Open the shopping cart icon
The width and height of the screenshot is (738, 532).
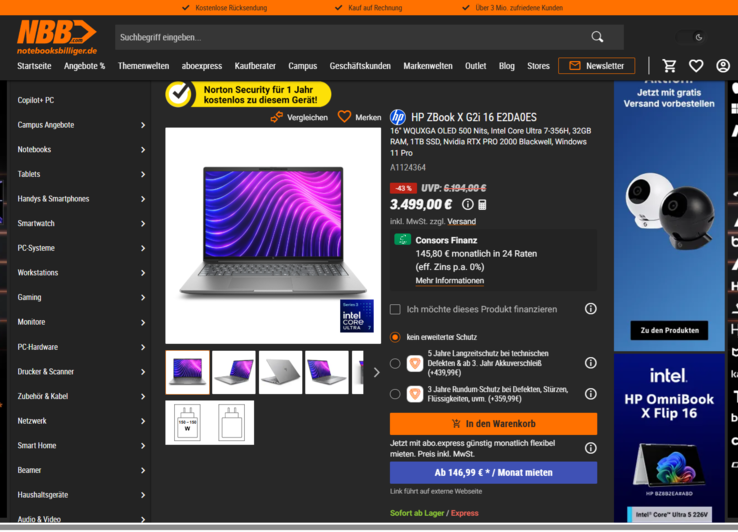[669, 66]
